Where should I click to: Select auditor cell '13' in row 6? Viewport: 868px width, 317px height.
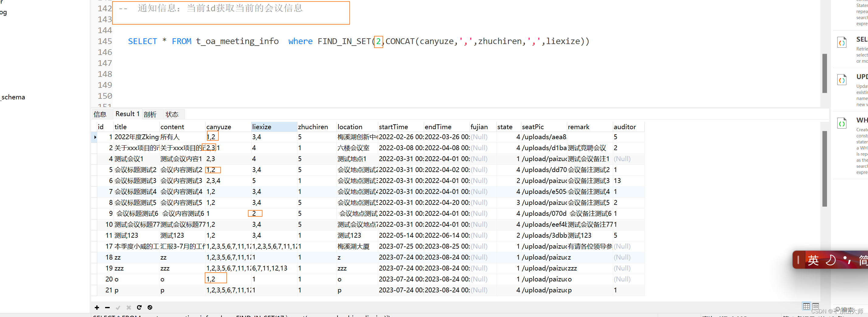(x=628, y=181)
